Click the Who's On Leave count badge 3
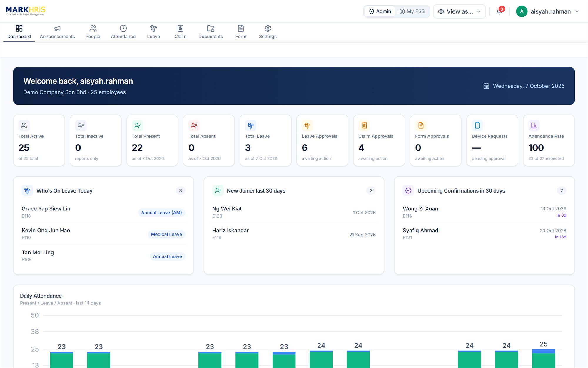588x368 pixels. 181,190
